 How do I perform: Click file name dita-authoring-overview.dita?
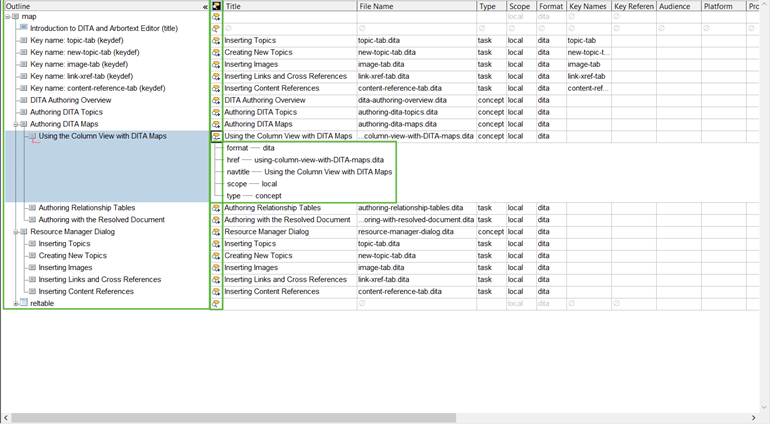tap(402, 100)
